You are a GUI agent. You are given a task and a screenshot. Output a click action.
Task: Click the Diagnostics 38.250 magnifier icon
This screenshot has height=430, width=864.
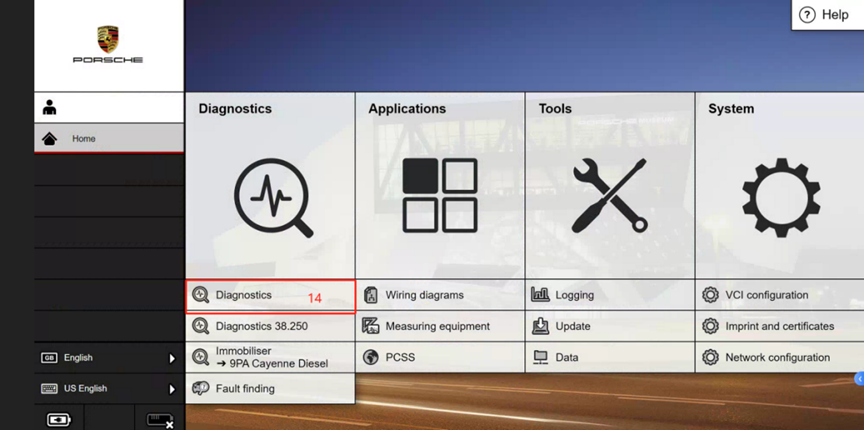coord(201,326)
